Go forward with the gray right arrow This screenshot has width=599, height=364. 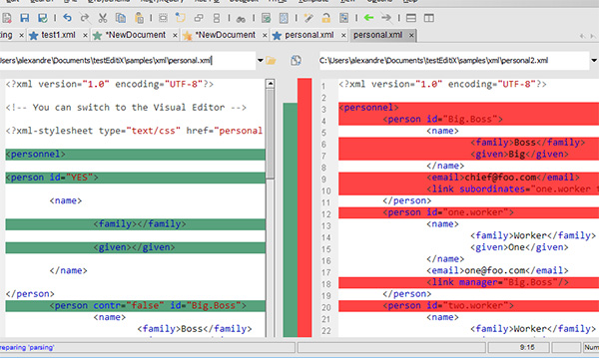(386, 18)
